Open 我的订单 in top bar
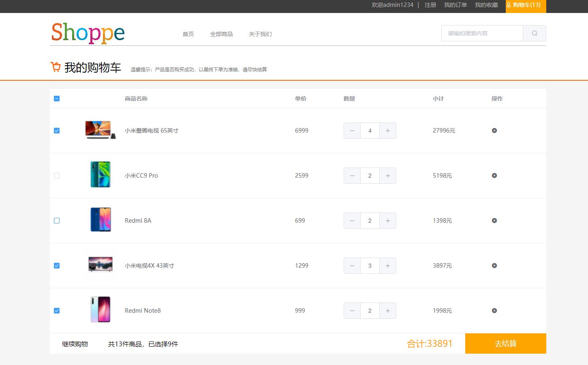 455,5
